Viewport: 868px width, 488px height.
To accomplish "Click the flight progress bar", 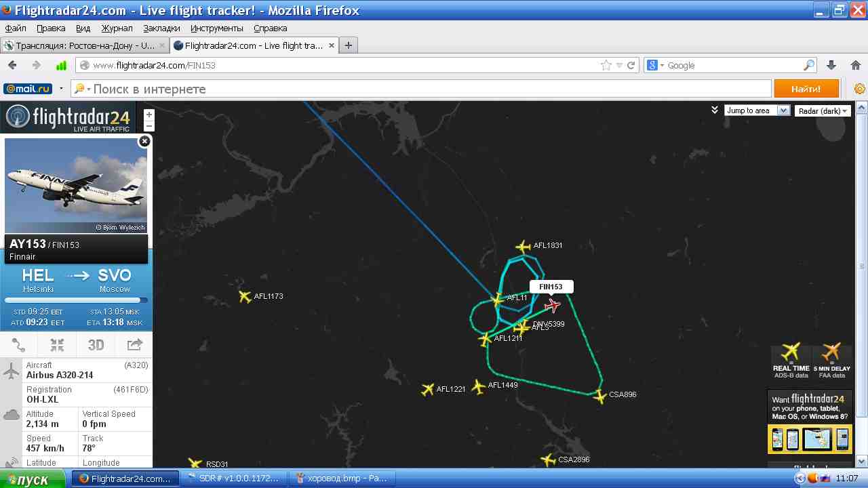I will click(x=76, y=300).
